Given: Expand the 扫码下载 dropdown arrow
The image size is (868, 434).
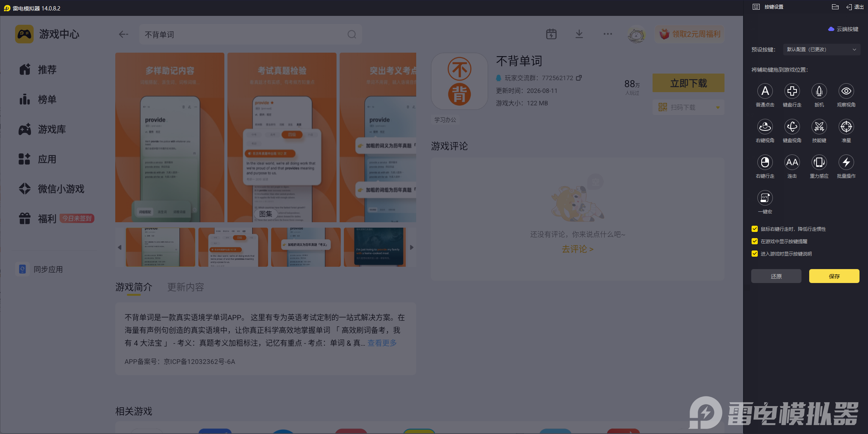Looking at the screenshot, I should [x=718, y=107].
